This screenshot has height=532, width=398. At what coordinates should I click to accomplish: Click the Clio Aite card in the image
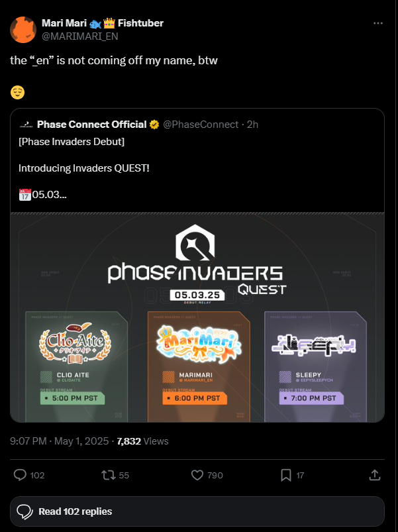point(77,366)
